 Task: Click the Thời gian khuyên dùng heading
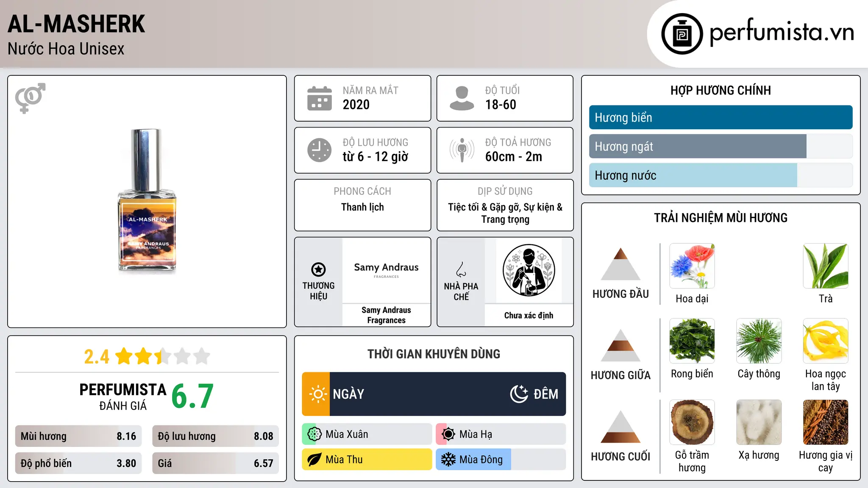[434, 354]
